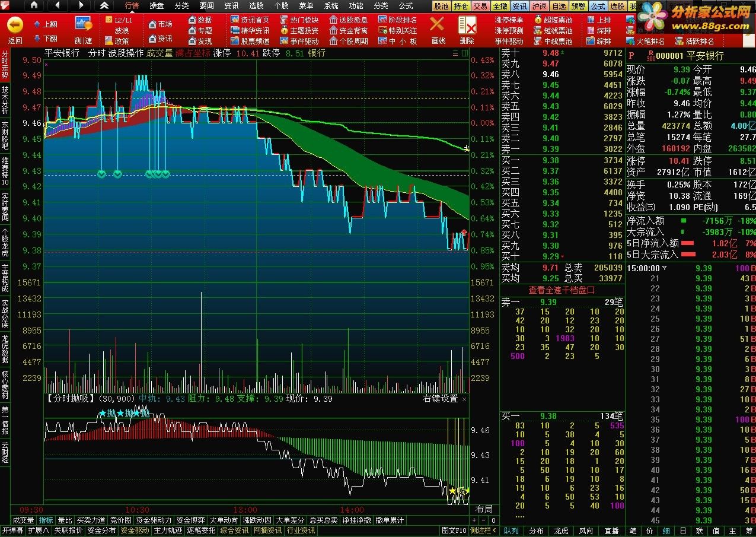Image resolution: width=756 pixels, height=537 pixels.
Task: Open 送股派息 dividend icon
Action: coord(334,20)
